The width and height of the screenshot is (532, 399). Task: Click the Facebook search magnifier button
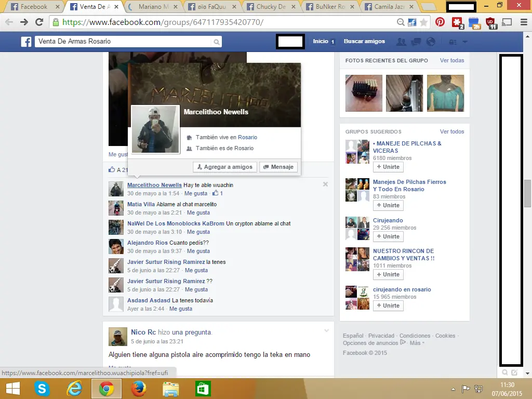pyautogui.click(x=216, y=42)
